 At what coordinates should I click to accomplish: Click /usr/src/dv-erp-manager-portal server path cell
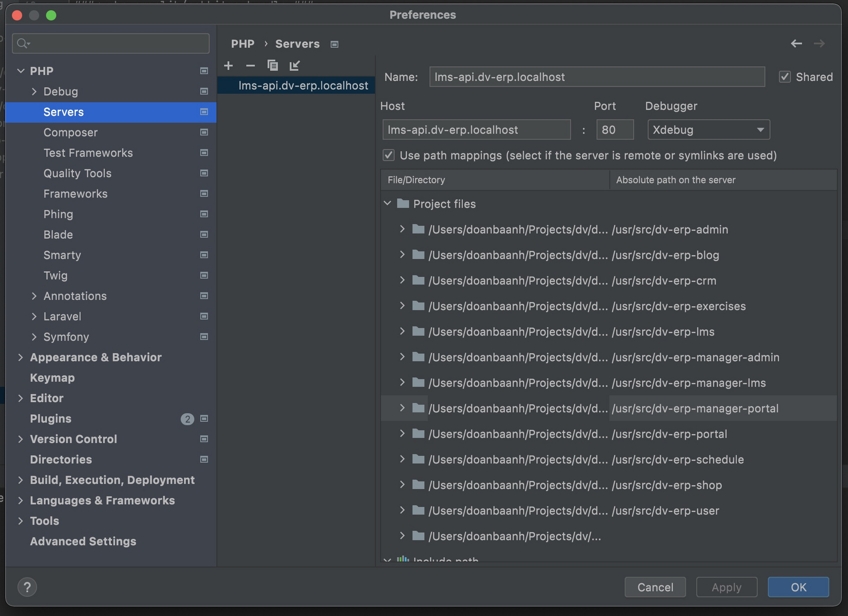click(x=723, y=408)
